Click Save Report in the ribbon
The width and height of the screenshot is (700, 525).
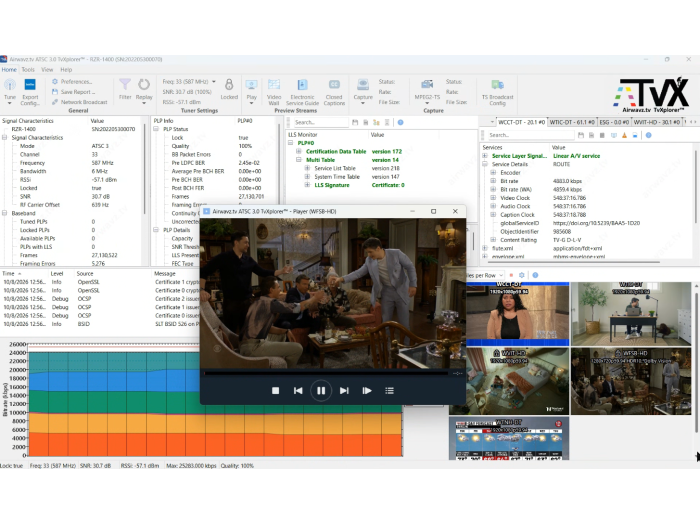tap(74, 92)
